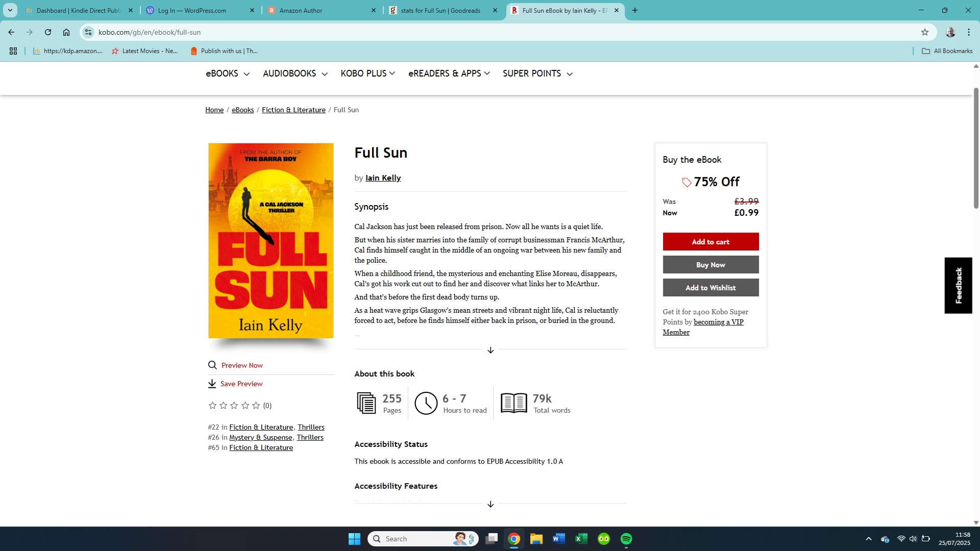The width and height of the screenshot is (980, 551).
Task: Click the Save Preview download icon
Action: tap(212, 384)
